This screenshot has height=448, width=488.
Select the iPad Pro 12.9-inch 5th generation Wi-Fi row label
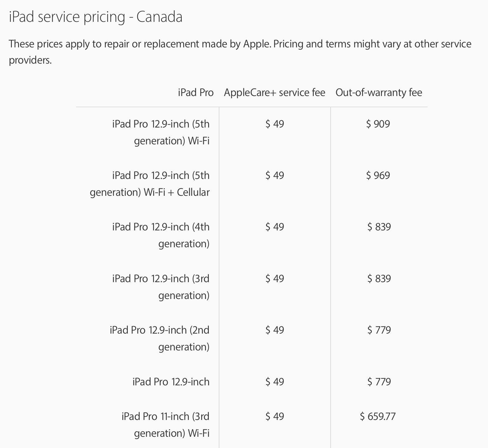coord(161,132)
